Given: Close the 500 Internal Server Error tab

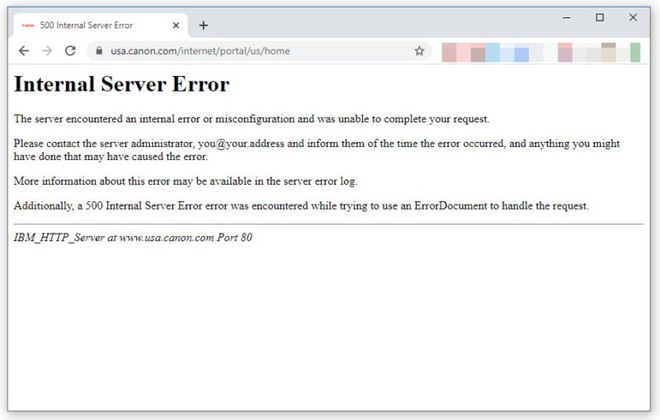Looking at the screenshot, I should tap(177, 25).
